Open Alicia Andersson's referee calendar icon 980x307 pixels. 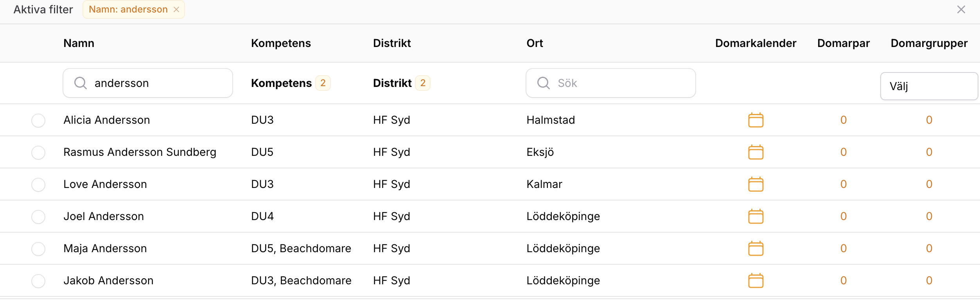pyautogui.click(x=756, y=120)
